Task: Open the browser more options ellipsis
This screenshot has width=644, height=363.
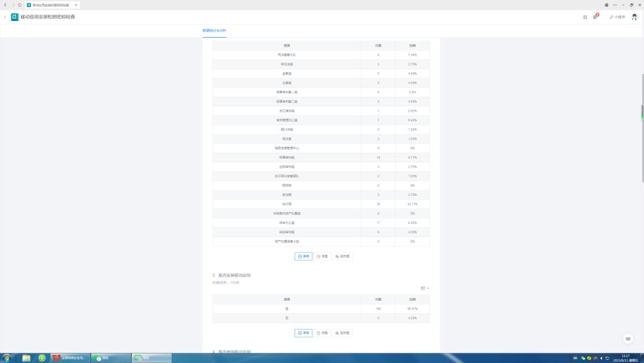Action: (614, 5)
